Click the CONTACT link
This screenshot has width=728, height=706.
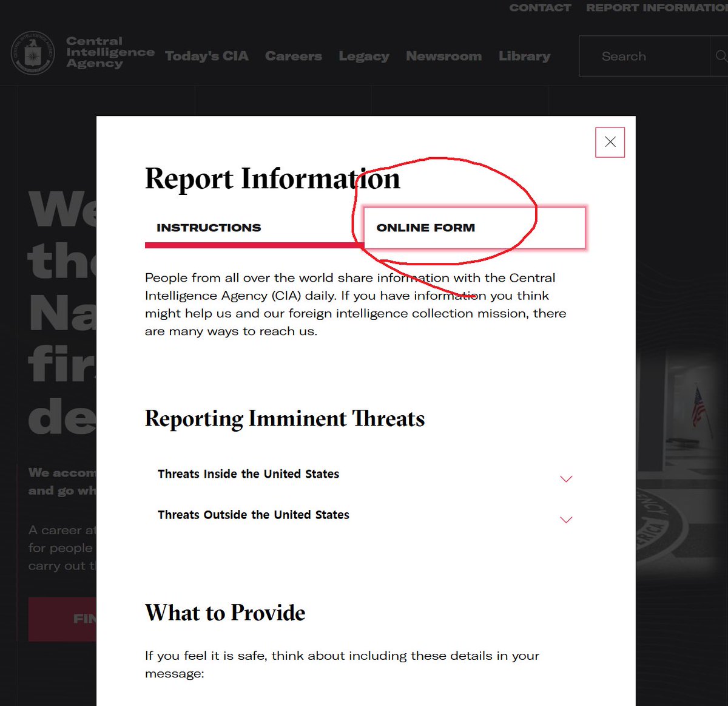point(540,8)
